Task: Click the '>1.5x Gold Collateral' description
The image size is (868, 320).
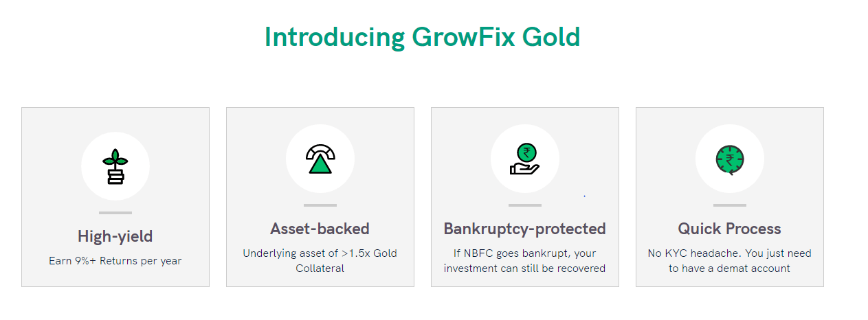Action: (x=320, y=261)
